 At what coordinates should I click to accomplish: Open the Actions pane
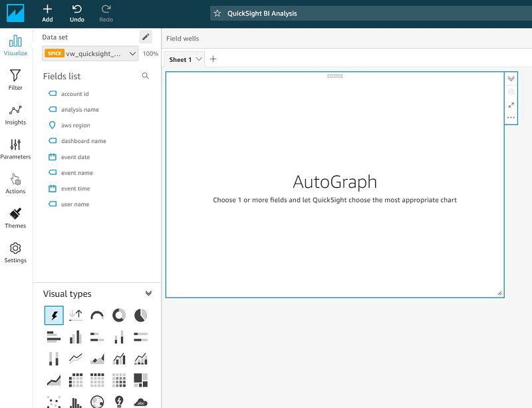(15, 184)
